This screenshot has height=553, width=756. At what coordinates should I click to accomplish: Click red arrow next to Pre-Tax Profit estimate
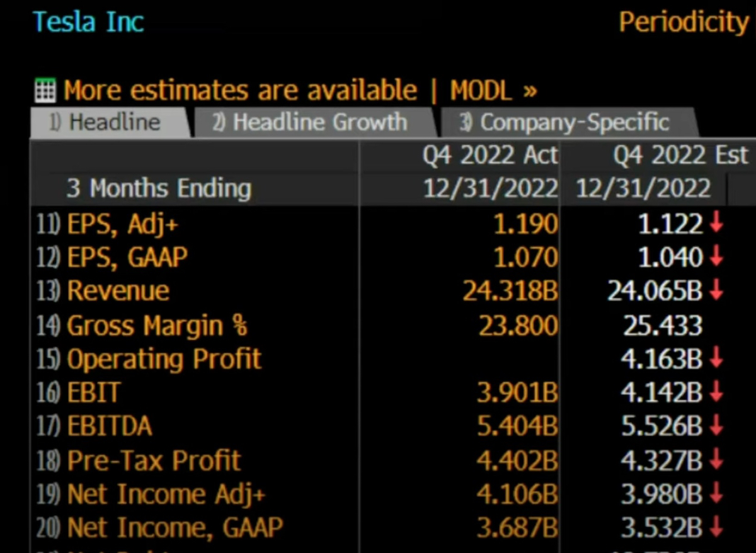point(716,460)
